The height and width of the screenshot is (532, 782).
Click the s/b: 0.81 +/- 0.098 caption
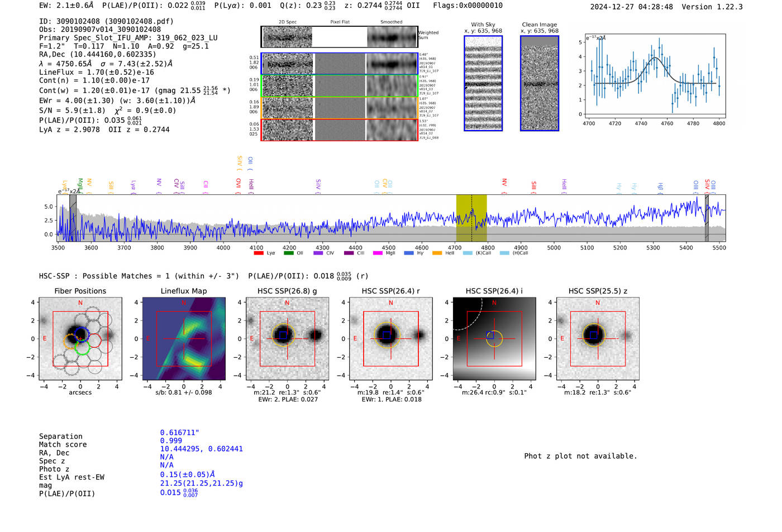[184, 392]
